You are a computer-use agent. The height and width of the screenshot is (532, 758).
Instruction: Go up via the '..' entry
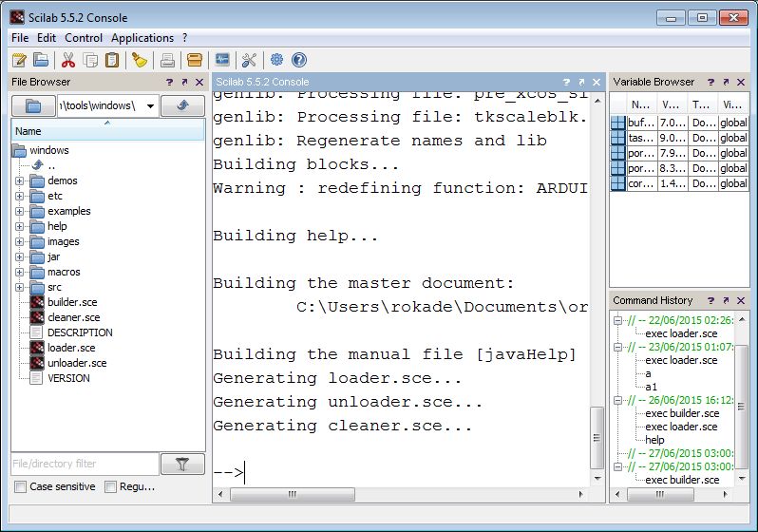44,165
